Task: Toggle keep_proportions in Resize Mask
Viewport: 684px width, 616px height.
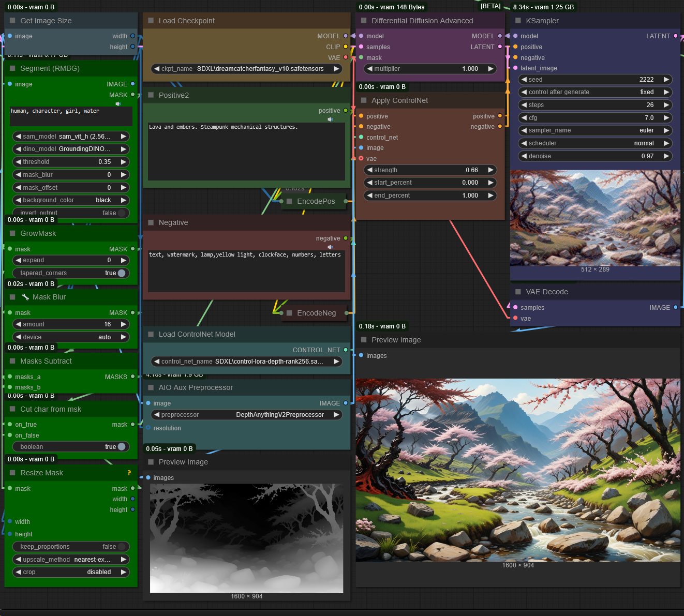Action: coord(121,547)
